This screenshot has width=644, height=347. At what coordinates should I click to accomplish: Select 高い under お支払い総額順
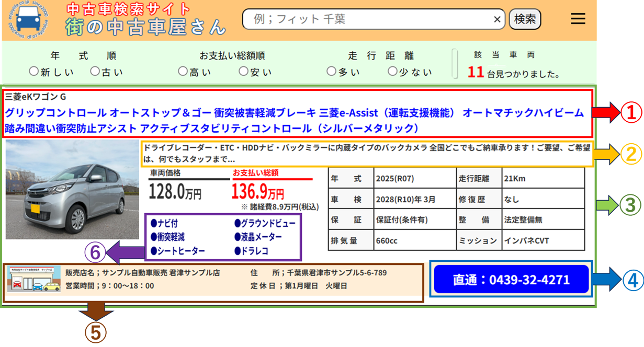coord(183,72)
